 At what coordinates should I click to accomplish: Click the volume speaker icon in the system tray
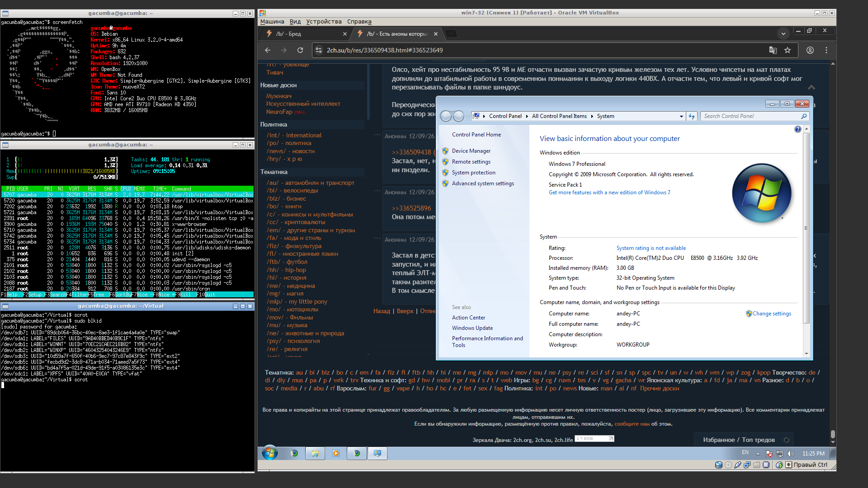(x=790, y=453)
